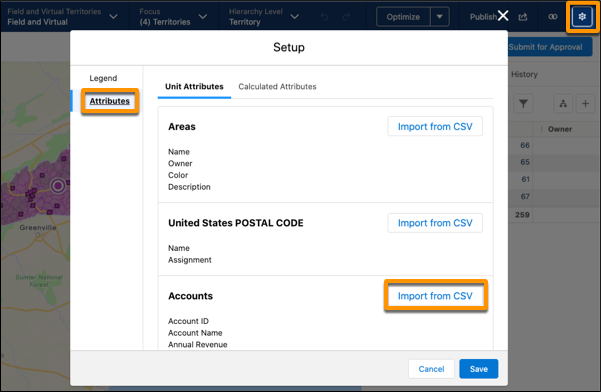
Task: Save the Setup dialog changes
Action: (x=479, y=369)
